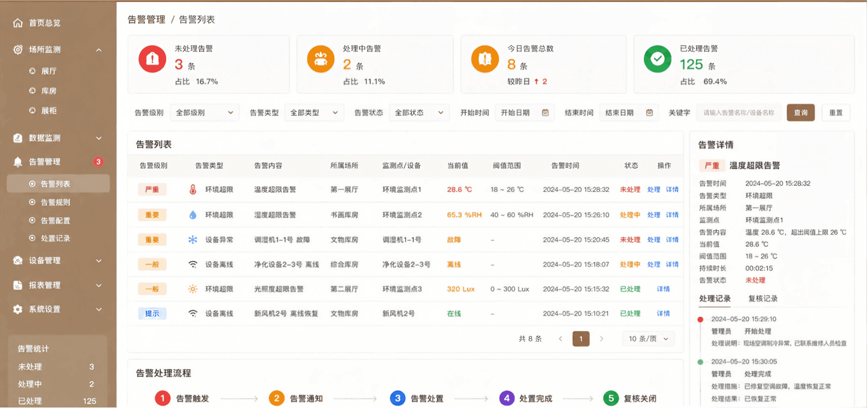Switch to the 处理记录 tab
Viewport: 868px width, 408px height.
click(x=715, y=299)
